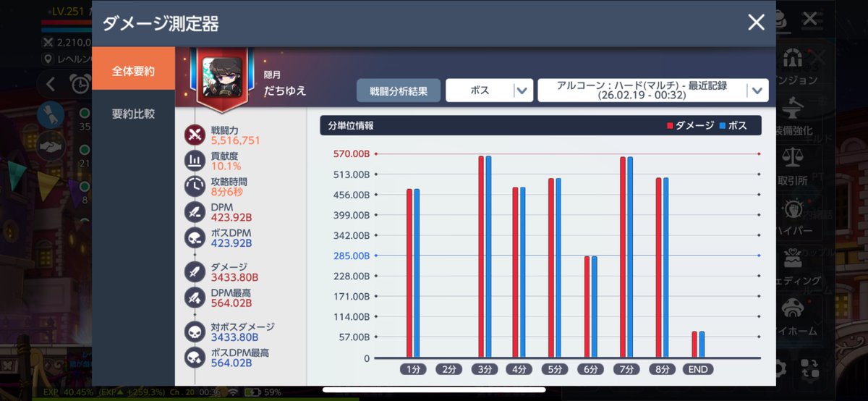The height and width of the screenshot is (401, 868).
Task: Click the blue boss bar for 7分
Action: coord(630,258)
